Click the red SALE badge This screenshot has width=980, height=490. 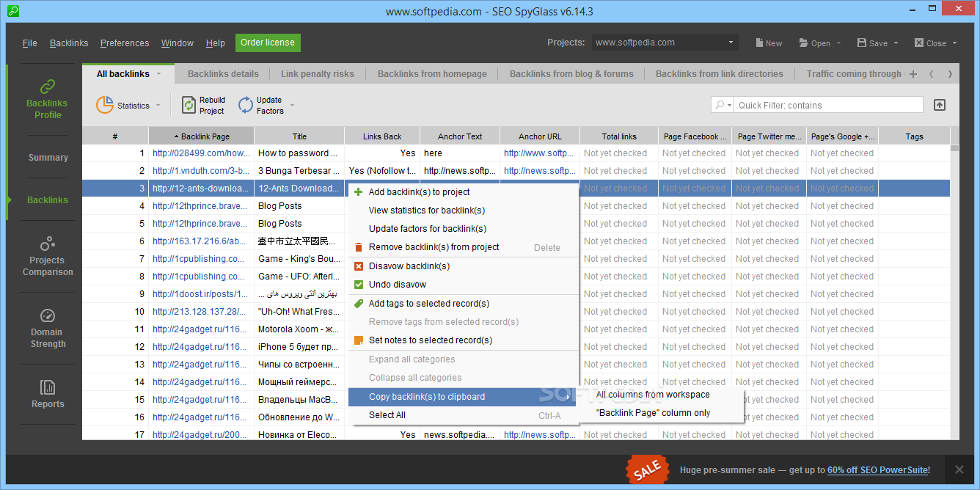[x=648, y=470]
